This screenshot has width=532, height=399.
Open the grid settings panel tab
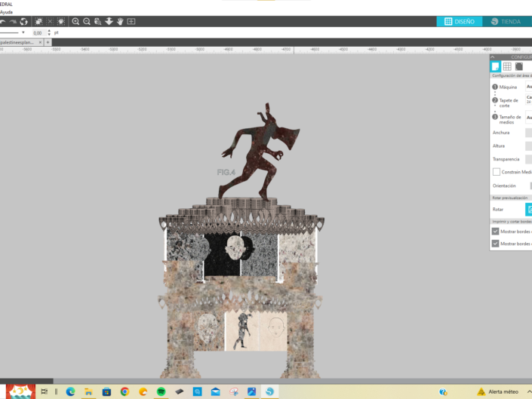(x=507, y=66)
